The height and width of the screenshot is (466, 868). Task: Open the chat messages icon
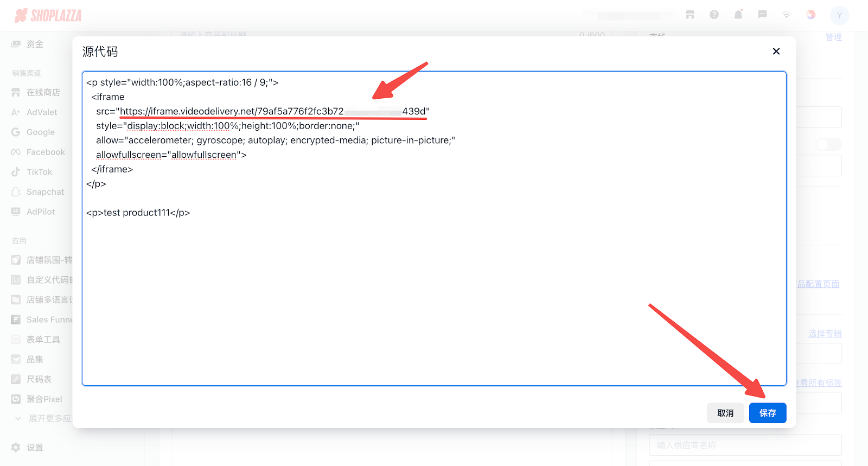(x=762, y=15)
